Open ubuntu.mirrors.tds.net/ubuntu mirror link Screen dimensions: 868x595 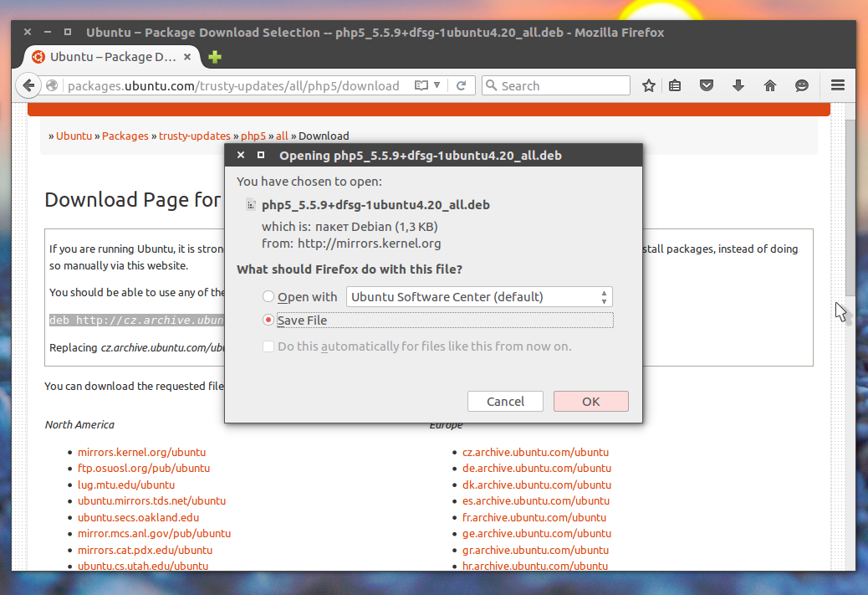[151, 500]
